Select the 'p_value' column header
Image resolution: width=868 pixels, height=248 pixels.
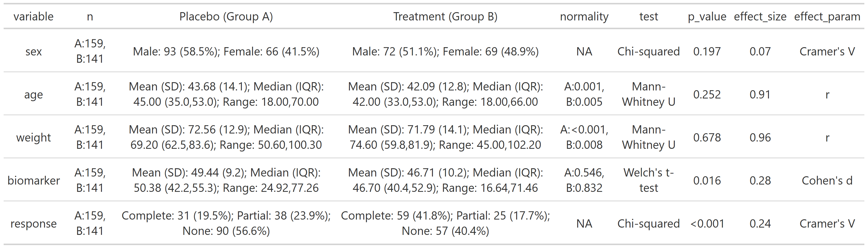tap(707, 17)
